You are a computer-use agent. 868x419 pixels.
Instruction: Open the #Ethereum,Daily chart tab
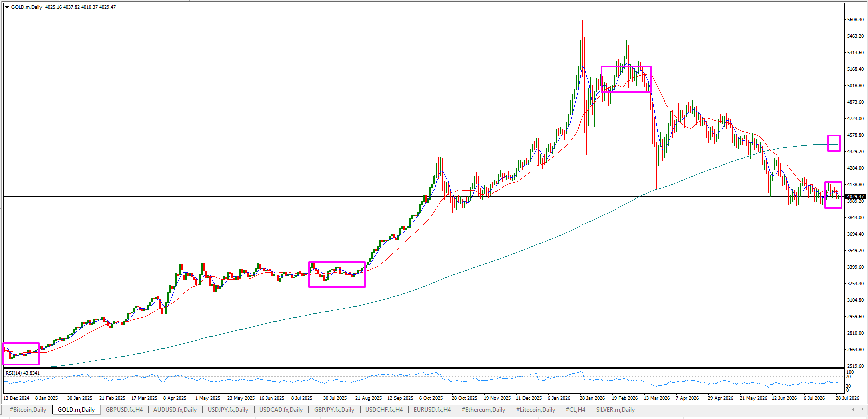click(x=483, y=410)
